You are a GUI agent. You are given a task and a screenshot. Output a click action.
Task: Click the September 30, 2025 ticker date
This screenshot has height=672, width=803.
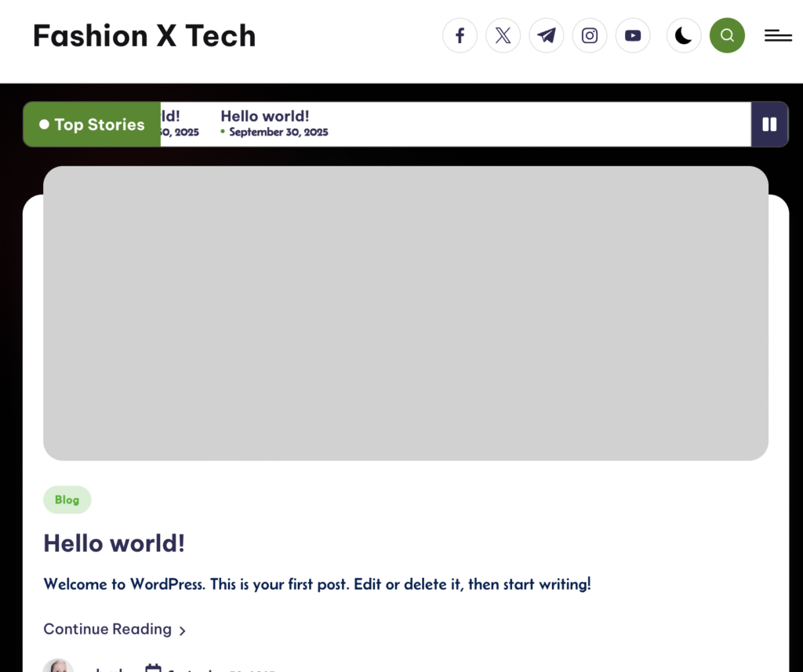278,133
